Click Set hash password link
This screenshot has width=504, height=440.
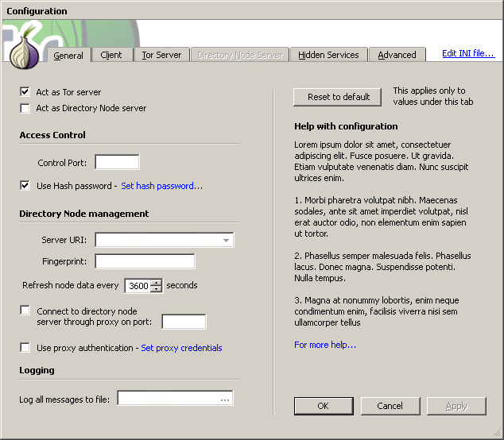tap(161, 186)
